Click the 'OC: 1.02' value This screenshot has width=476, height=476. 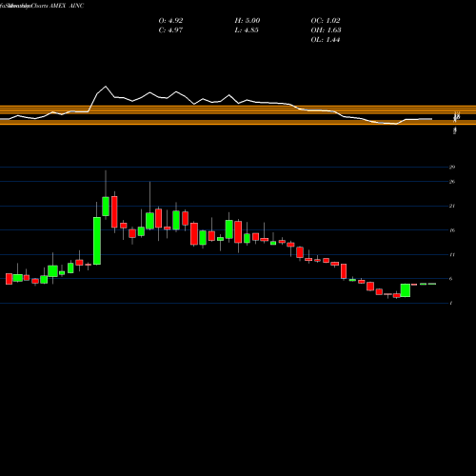click(x=326, y=21)
